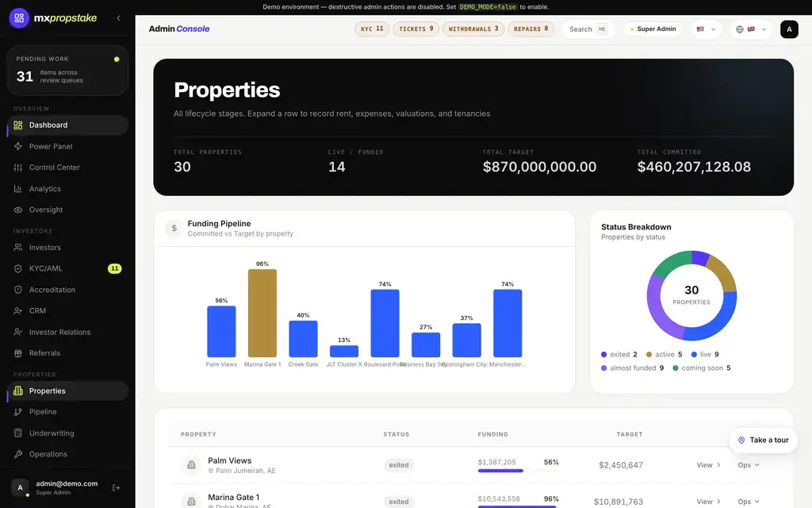Click the Accreditation shield icon
Viewport: 812px width, 508px height.
pos(18,290)
